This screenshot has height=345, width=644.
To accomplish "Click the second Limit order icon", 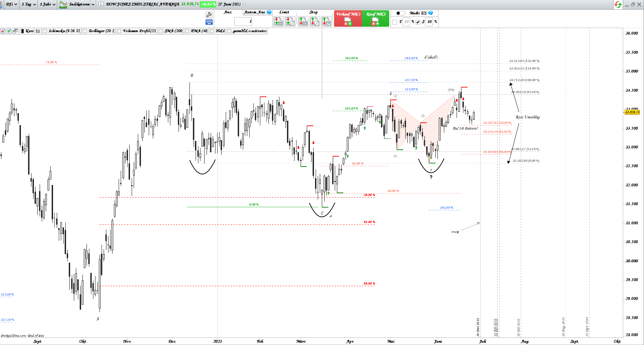I will pos(290,21).
